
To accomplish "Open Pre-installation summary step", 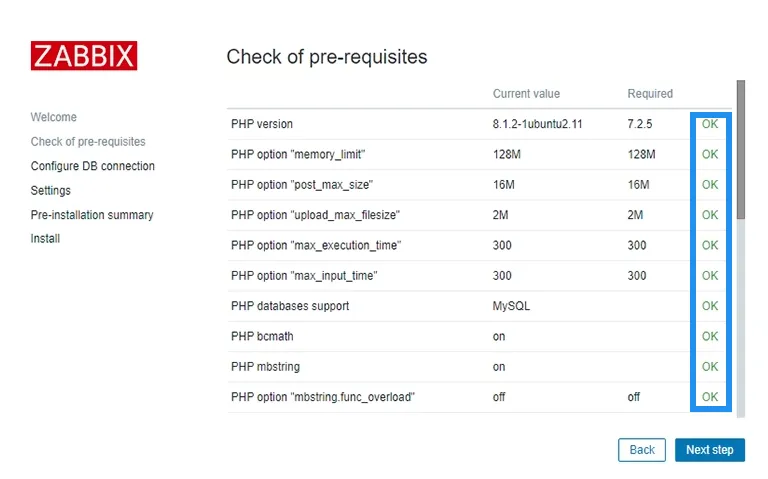I will pyautogui.click(x=92, y=215).
